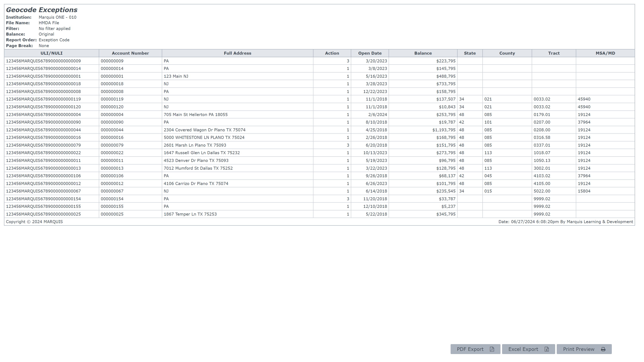Click address 1867 Temper Ln TX 75253
Viewport: 644px width, 362px height.
(x=190, y=214)
